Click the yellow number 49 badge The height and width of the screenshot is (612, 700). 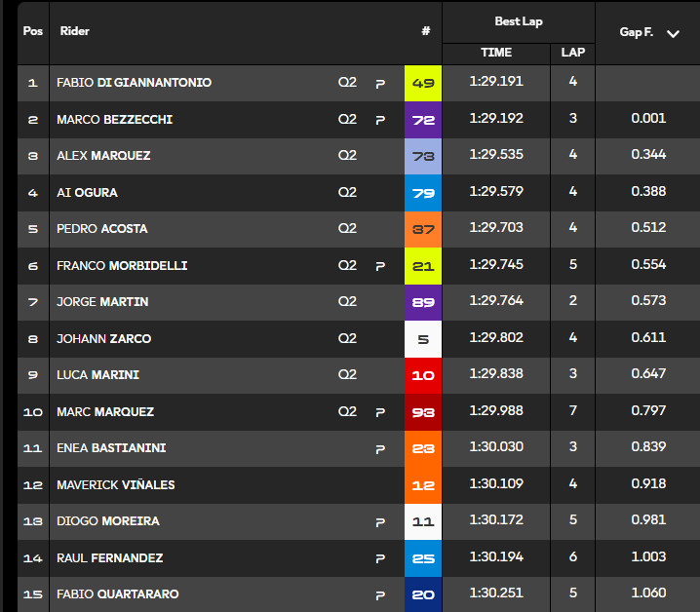(x=423, y=84)
